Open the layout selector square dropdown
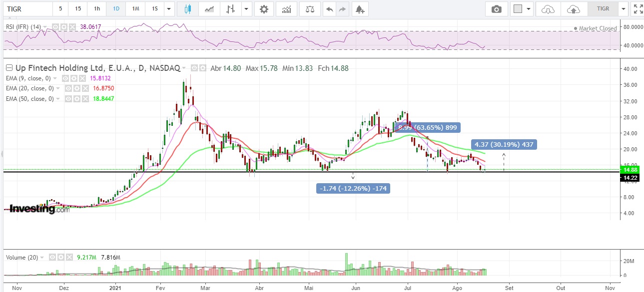Image resolution: width=644 pixels, height=292 pixels. pyautogui.click(x=522, y=9)
